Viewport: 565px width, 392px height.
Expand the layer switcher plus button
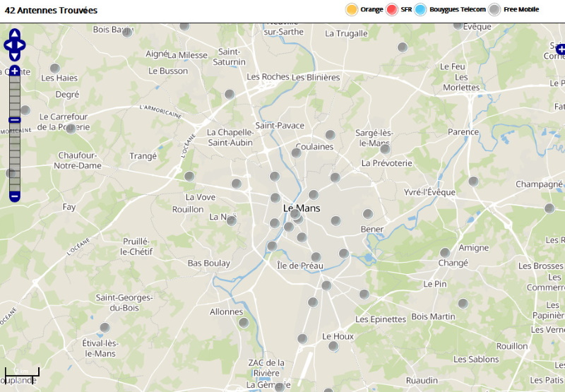(560, 49)
